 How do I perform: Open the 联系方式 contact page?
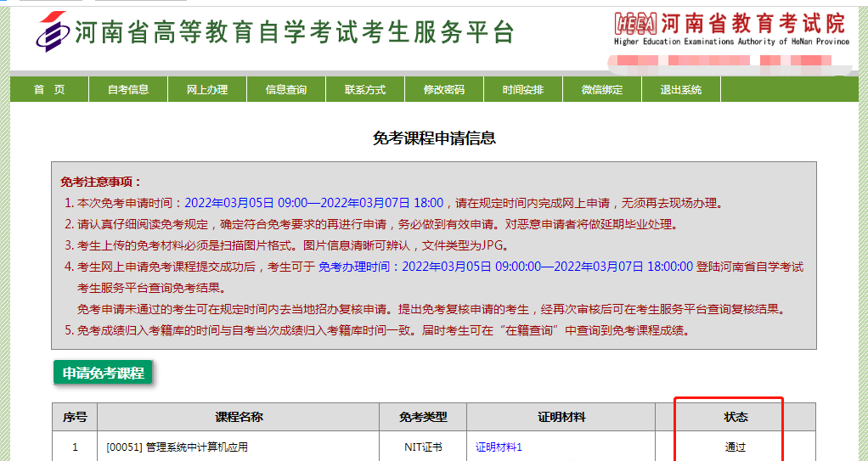tap(365, 90)
